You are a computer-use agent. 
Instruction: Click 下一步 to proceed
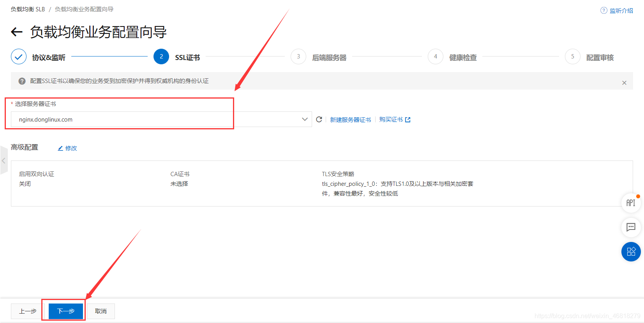66,311
